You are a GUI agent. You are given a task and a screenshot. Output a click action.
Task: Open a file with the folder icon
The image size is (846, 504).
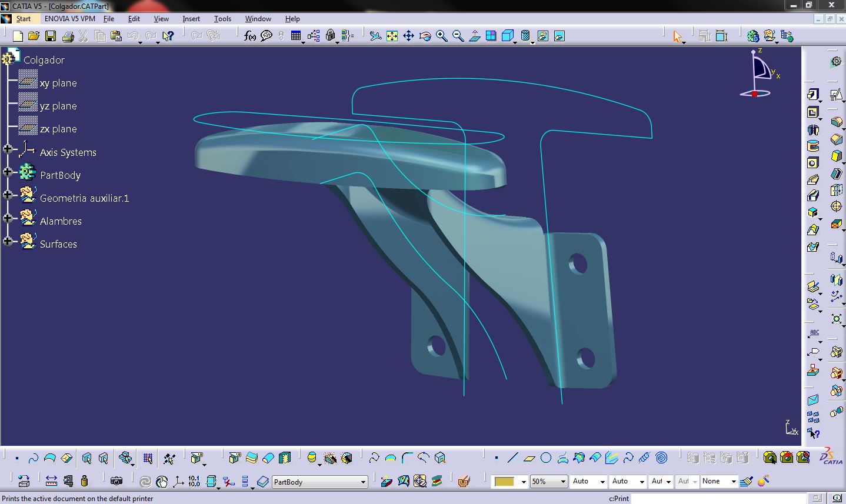(x=34, y=36)
